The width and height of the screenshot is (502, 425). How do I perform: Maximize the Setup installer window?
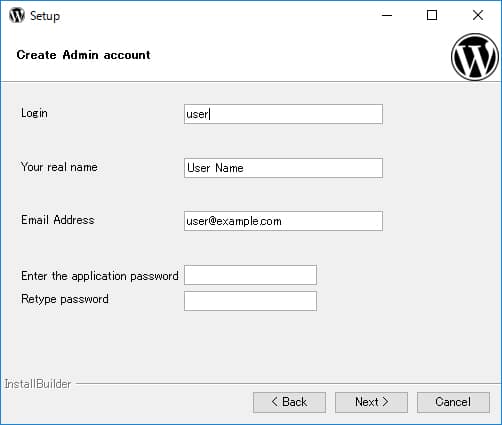432,15
